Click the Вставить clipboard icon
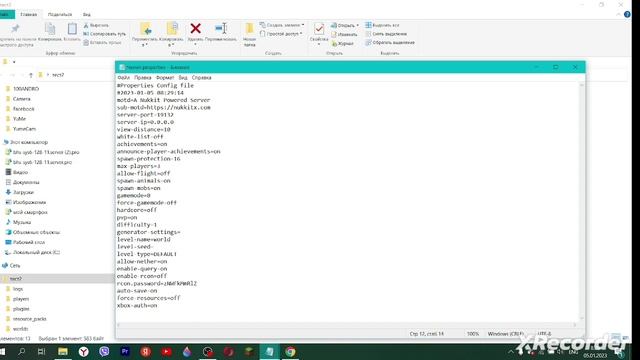 click(72, 29)
